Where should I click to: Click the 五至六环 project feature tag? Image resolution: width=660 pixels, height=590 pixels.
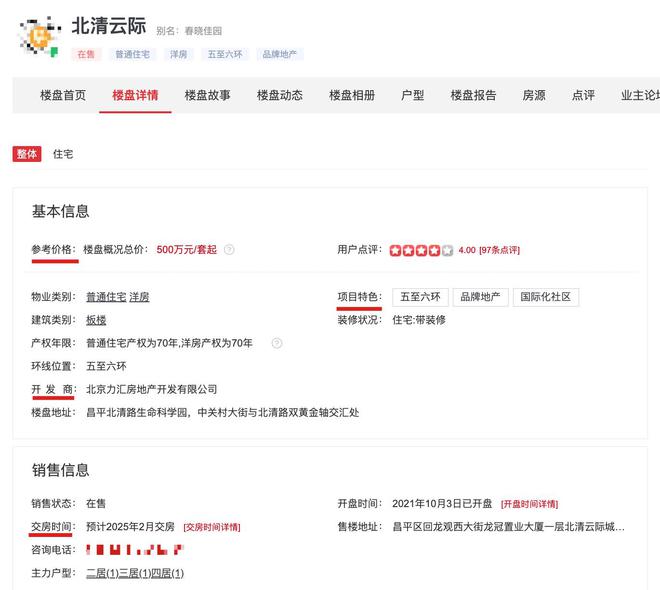(x=420, y=297)
